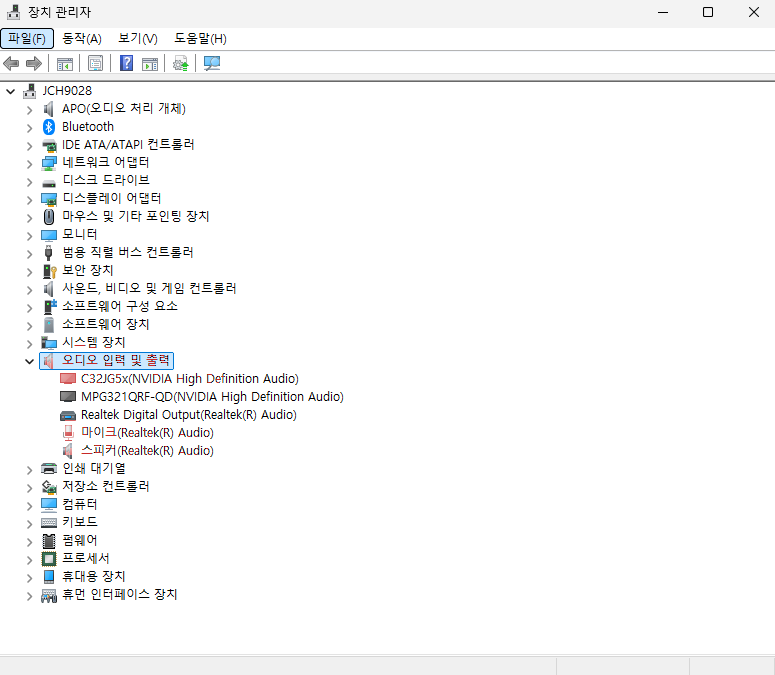Select 스피커(Realtek(R) Audio) device
775x675 pixels.
[147, 451]
